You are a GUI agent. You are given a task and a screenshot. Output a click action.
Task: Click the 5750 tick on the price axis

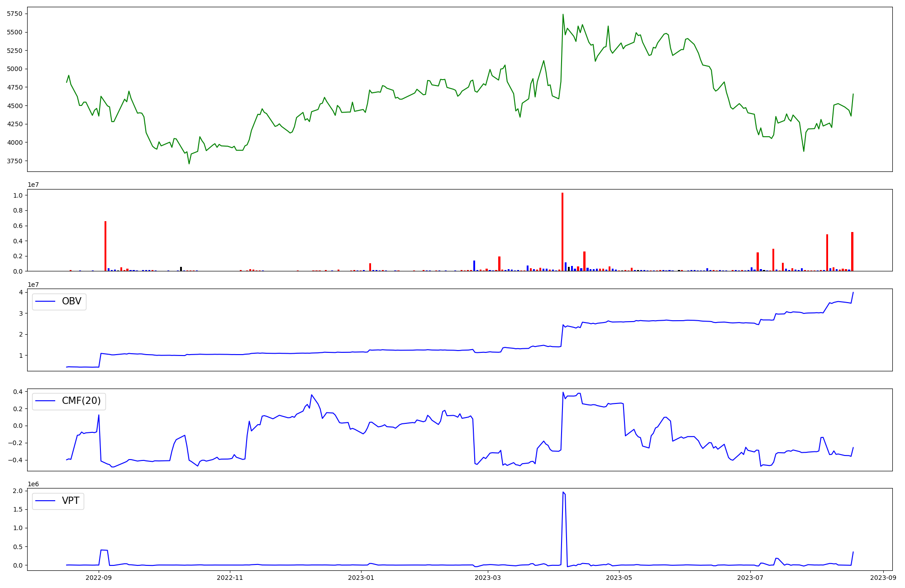click(14, 14)
